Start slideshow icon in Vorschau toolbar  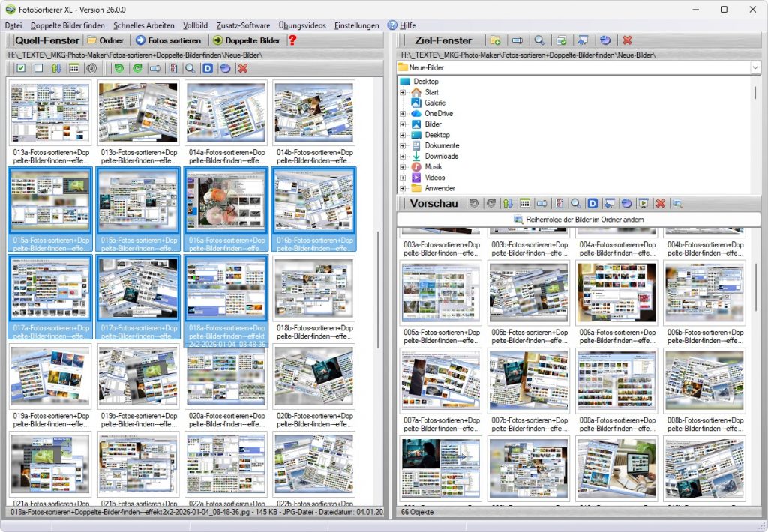[643, 203]
